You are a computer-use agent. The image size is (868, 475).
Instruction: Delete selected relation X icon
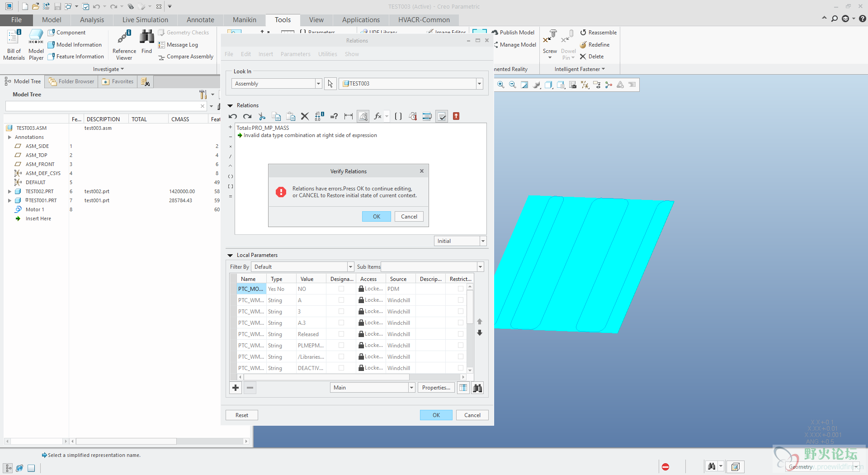point(305,117)
